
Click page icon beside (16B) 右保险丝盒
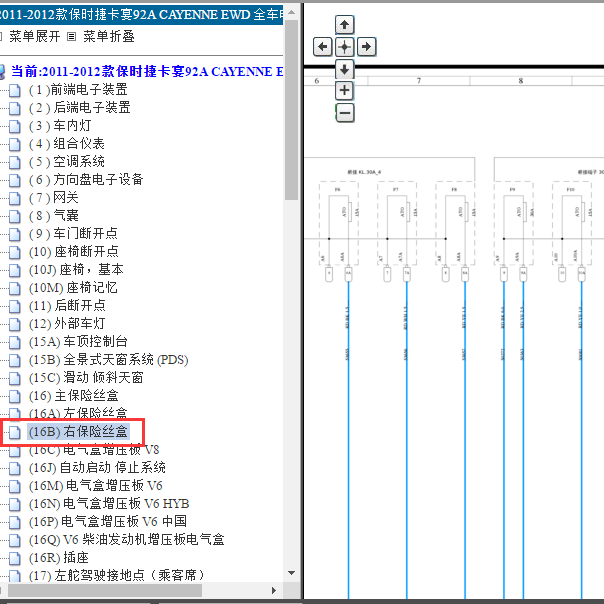[15, 432]
